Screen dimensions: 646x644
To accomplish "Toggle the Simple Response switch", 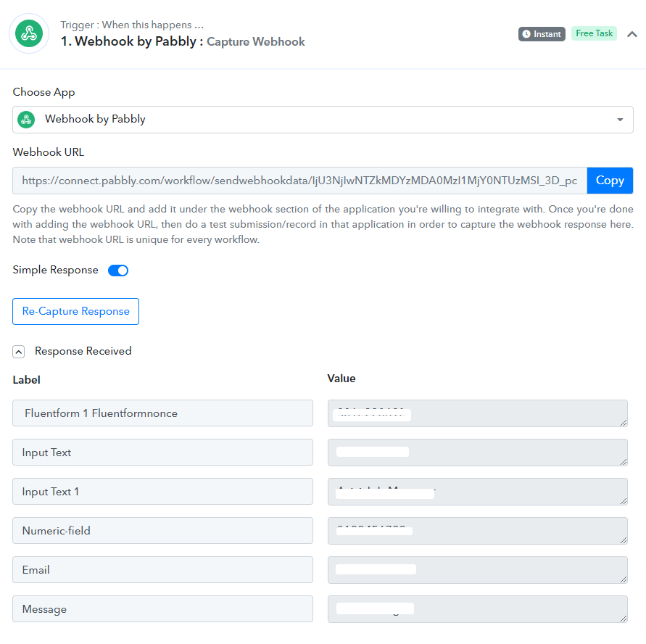I will pos(118,271).
